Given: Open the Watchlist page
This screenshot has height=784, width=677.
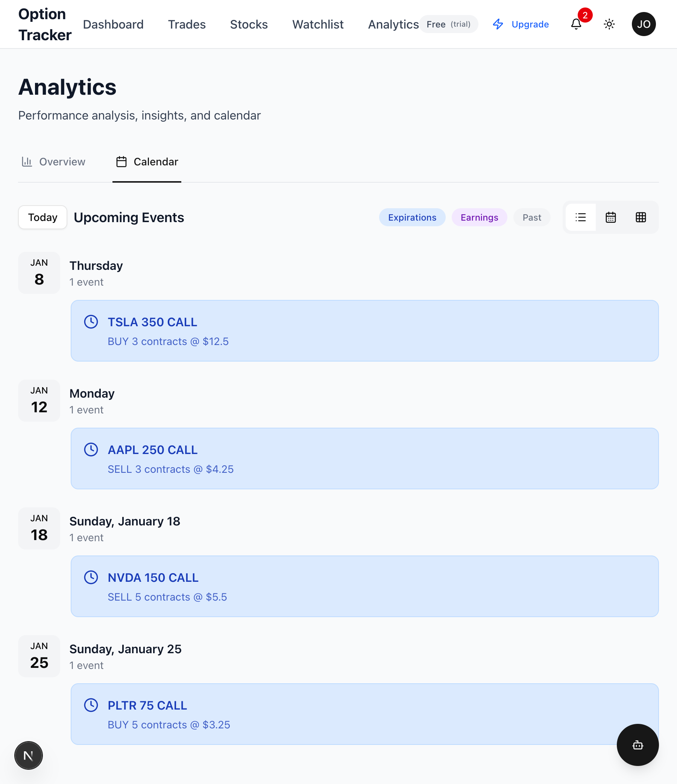Looking at the screenshot, I should pos(318,24).
